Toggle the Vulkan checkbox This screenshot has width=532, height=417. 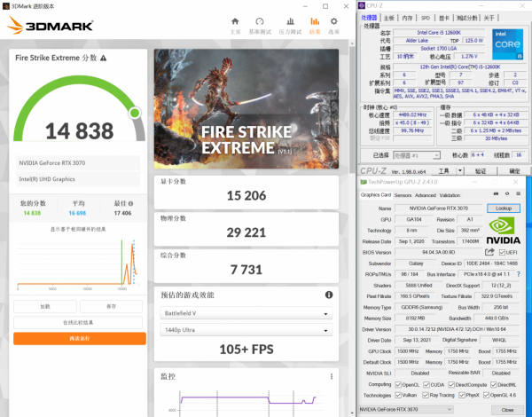click(398, 396)
